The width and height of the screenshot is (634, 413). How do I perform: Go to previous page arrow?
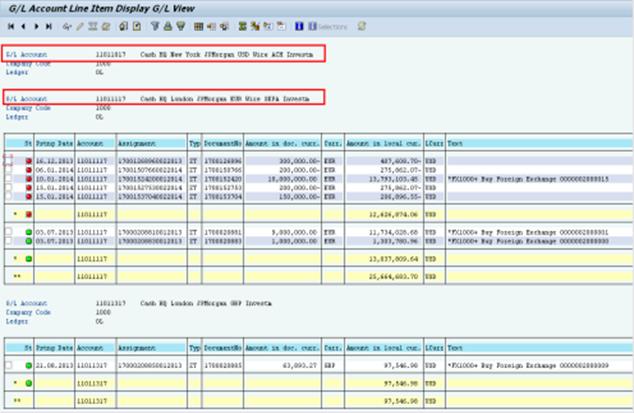[23, 26]
